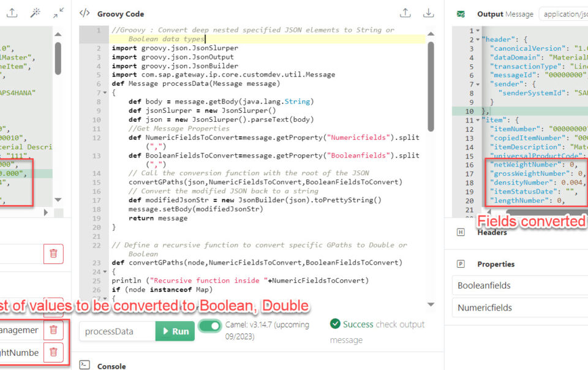The width and height of the screenshot is (588, 370).
Task: Click the "canonicalVersion" output line
Action: tap(539, 48)
